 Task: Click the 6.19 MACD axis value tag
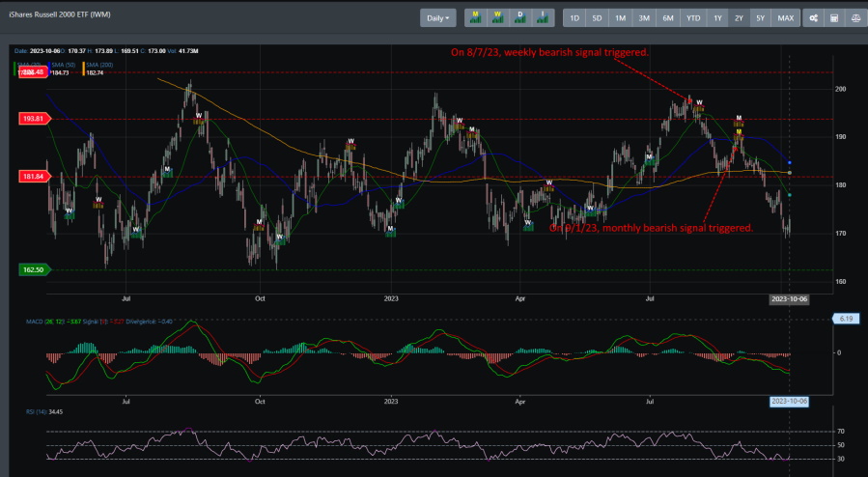click(846, 319)
